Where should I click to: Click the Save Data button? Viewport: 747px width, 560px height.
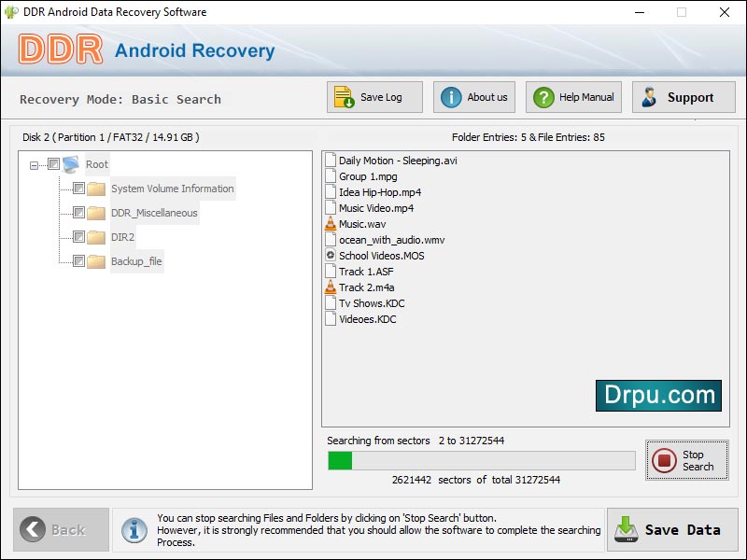click(x=670, y=528)
